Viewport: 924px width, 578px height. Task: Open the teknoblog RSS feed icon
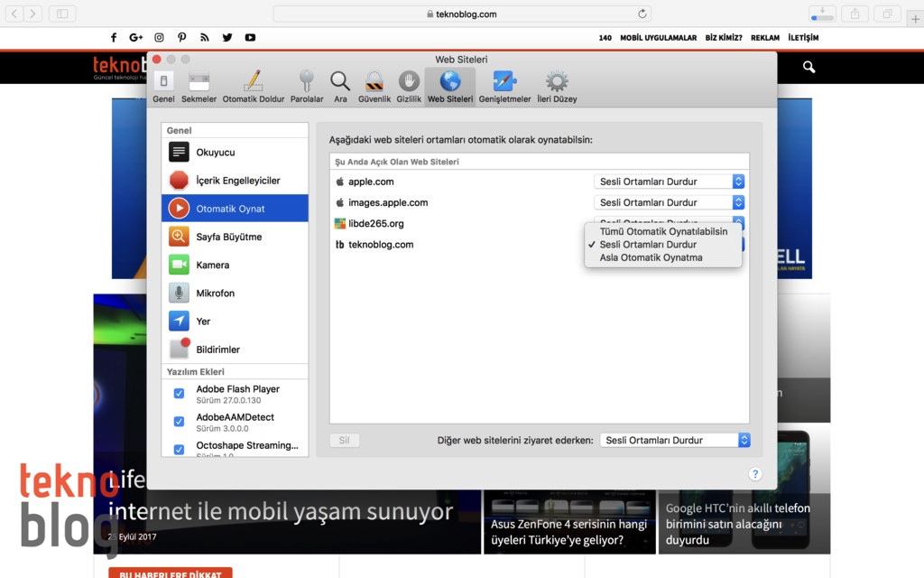205,37
